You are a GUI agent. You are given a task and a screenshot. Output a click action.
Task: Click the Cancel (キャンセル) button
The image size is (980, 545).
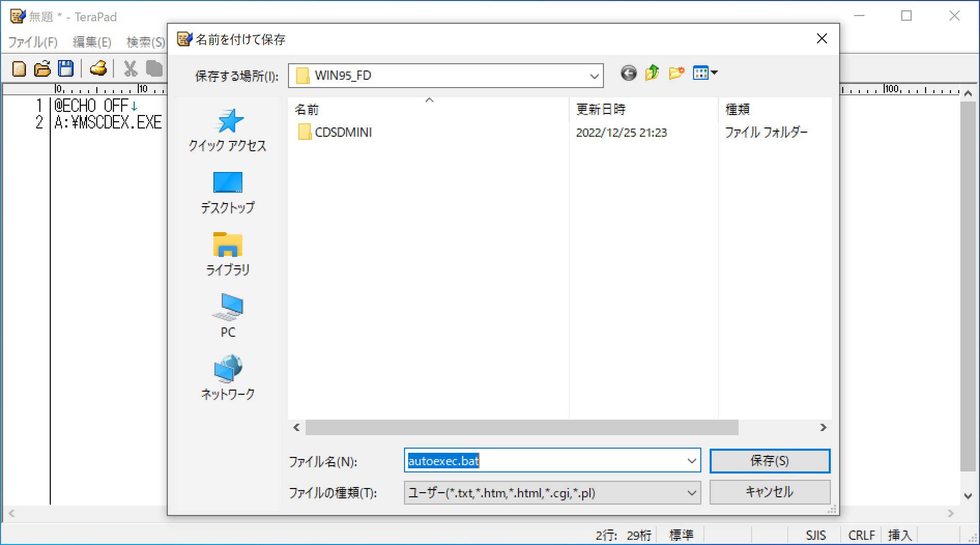[x=770, y=492]
